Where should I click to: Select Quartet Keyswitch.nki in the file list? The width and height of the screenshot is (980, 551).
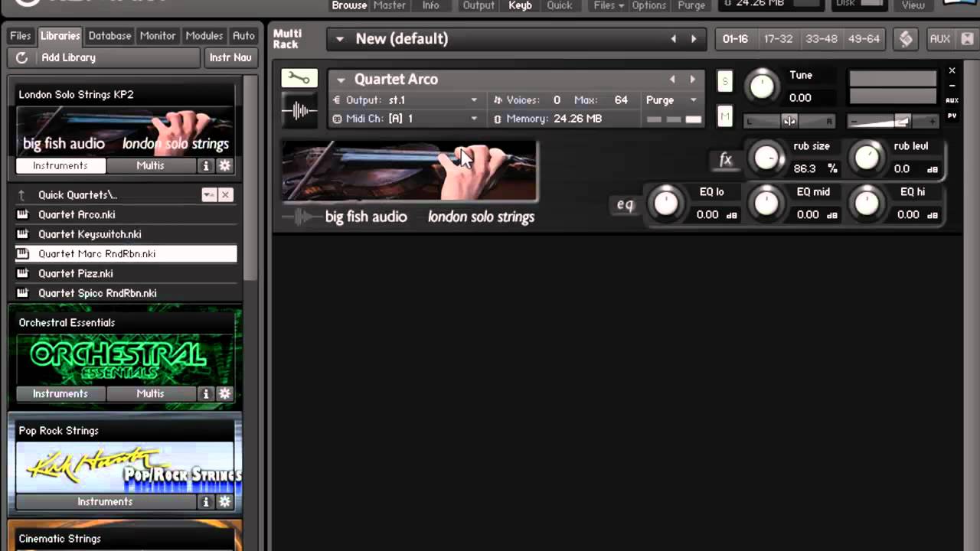pyautogui.click(x=126, y=234)
